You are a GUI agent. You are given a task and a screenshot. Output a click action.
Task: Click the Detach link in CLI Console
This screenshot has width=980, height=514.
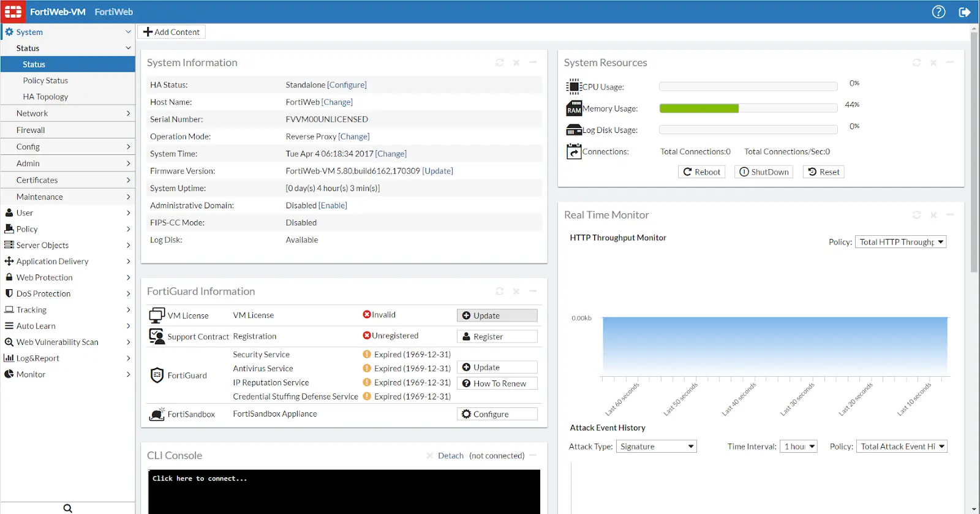451,456
